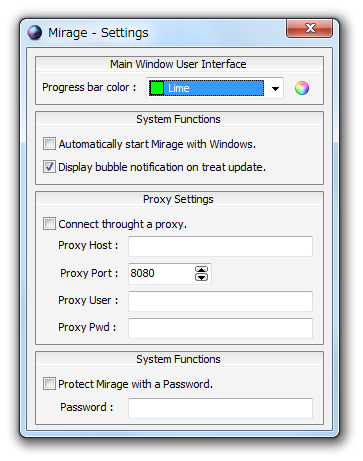Screen dimensions: 363x461
Task: Click the Proxy Port label
Action: 89,273
